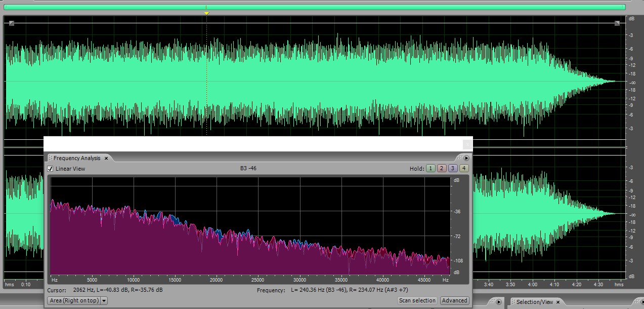Switch to the Frequency Analysis tab
Viewport: 644px width, 309px height.
click(77, 159)
